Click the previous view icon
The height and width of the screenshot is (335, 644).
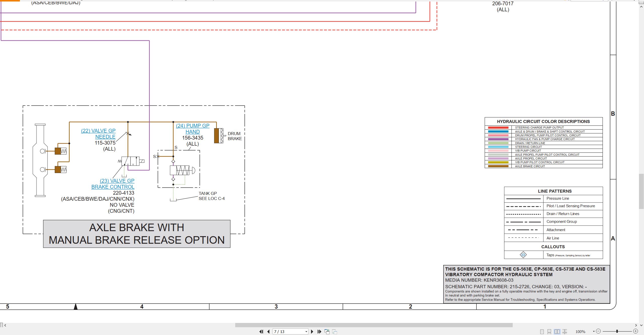[x=327, y=331]
